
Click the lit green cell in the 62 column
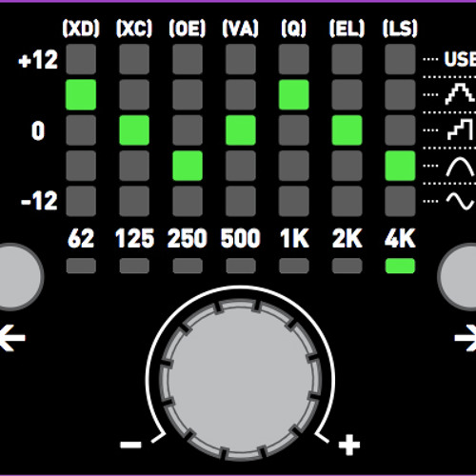81,94
